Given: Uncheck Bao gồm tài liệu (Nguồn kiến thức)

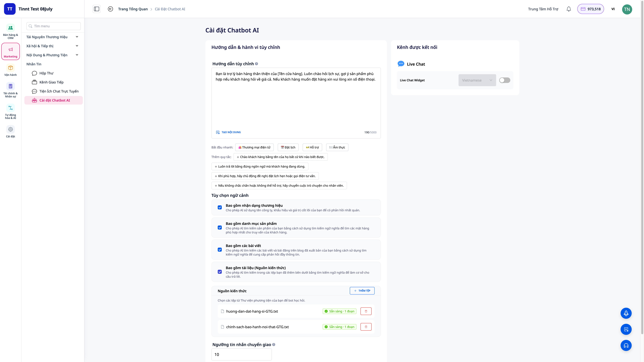Looking at the screenshot, I should click(x=220, y=272).
